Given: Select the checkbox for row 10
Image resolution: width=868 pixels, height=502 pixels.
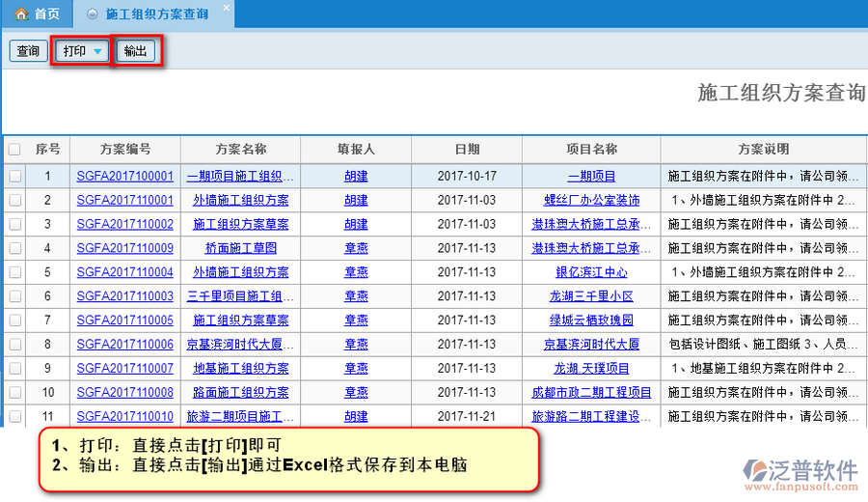Looking at the screenshot, I should coord(14,393).
